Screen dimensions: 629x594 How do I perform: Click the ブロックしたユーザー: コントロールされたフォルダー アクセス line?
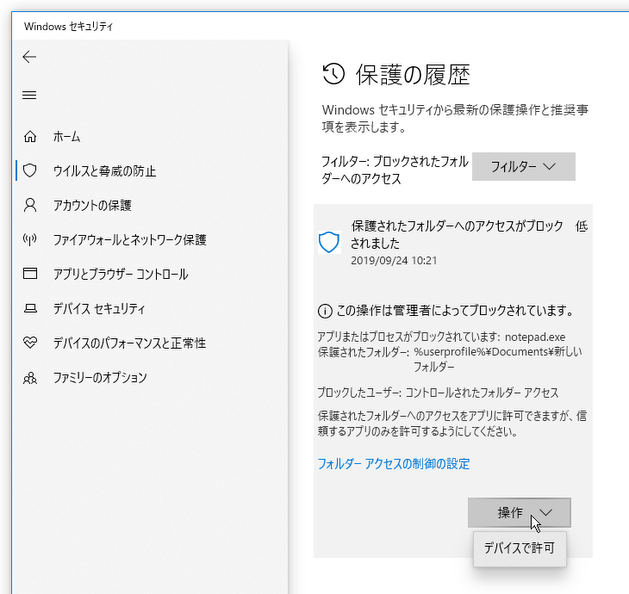(438, 392)
